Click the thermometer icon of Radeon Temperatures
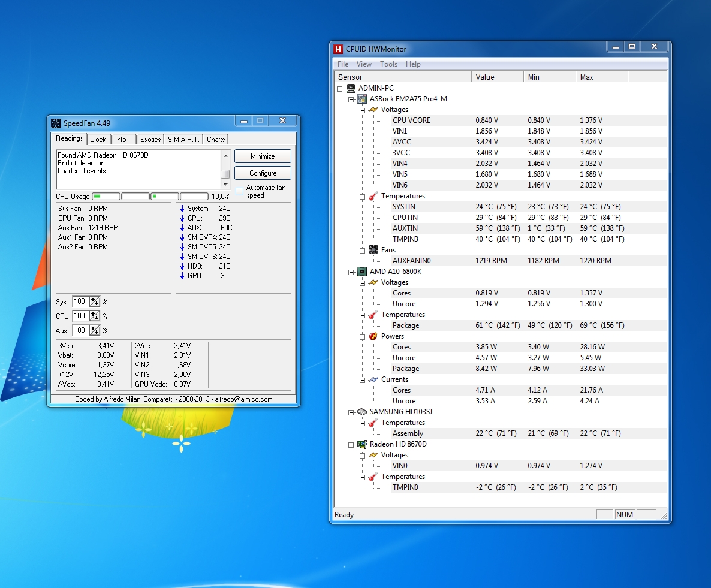The height and width of the screenshot is (588, 711). (373, 477)
